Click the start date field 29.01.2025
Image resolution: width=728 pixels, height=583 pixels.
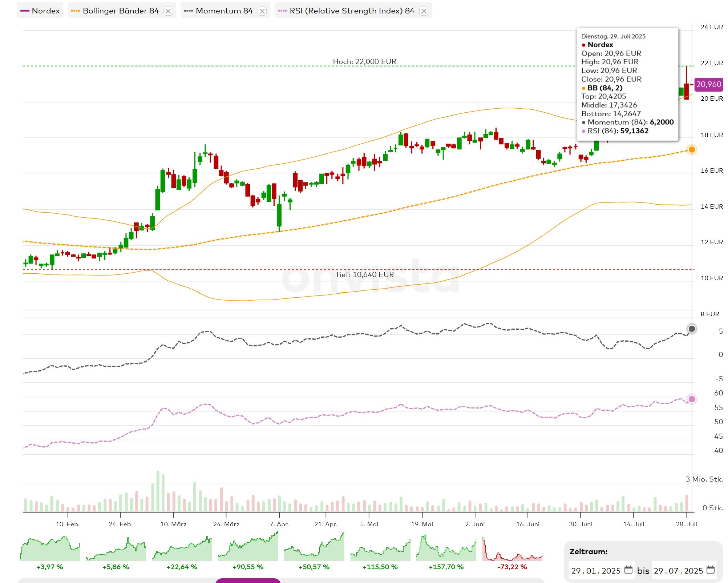(595, 571)
